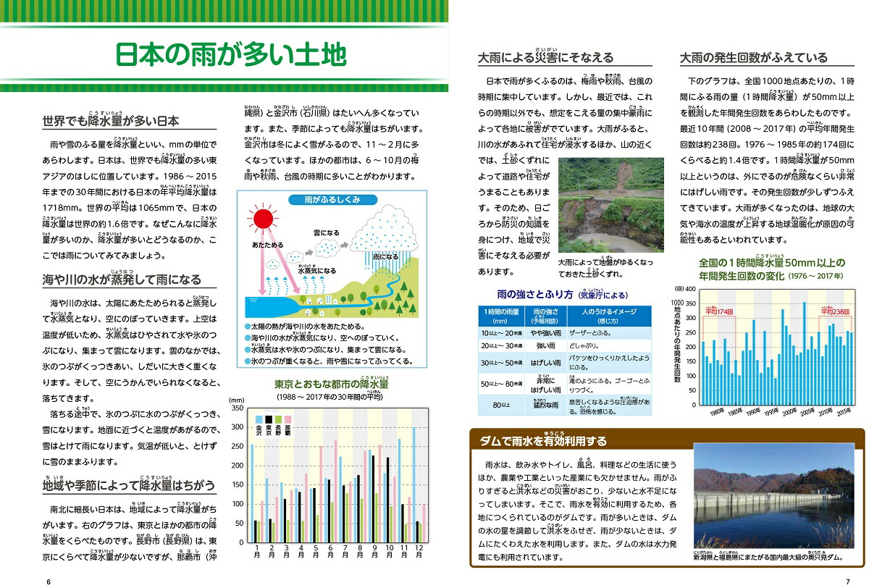The width and height of the screenshot is (869, 588).
Task: Click the pink Naha legend swatch
Action: pos(288,419)
